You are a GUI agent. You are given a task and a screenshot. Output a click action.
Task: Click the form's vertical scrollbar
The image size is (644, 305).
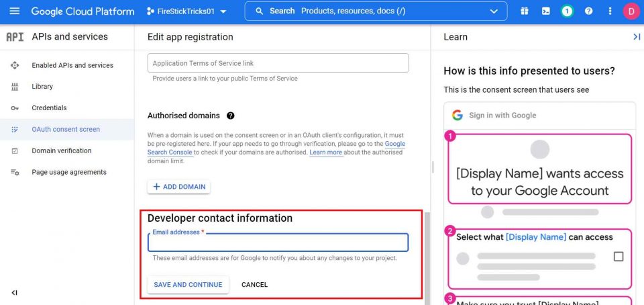(x=427, y=258)
